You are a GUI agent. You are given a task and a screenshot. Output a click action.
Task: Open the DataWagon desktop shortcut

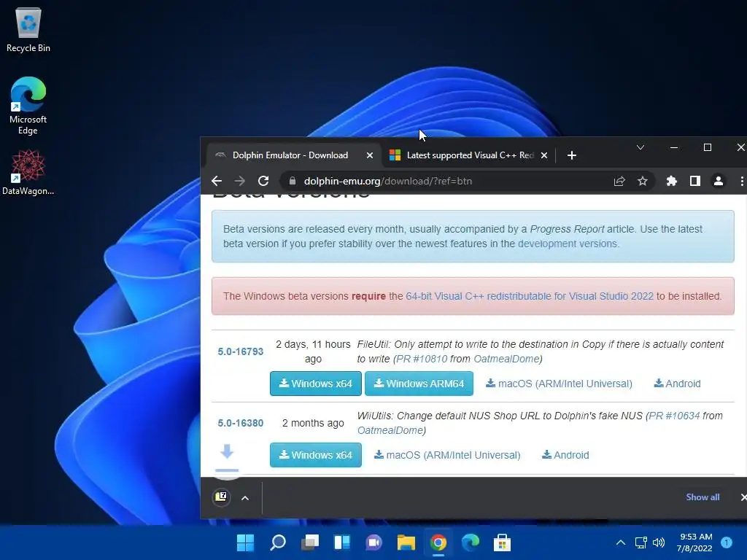pos(28,172)
